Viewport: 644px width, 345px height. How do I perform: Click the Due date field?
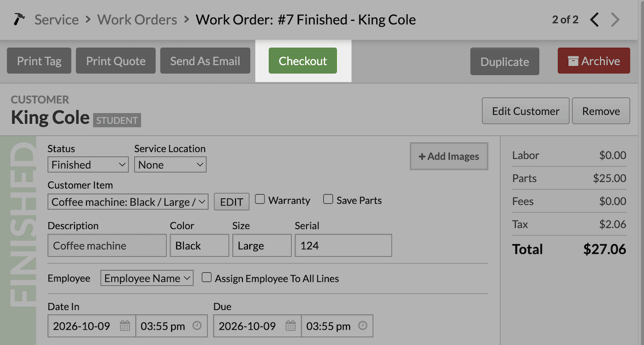(x=257, y=326)
